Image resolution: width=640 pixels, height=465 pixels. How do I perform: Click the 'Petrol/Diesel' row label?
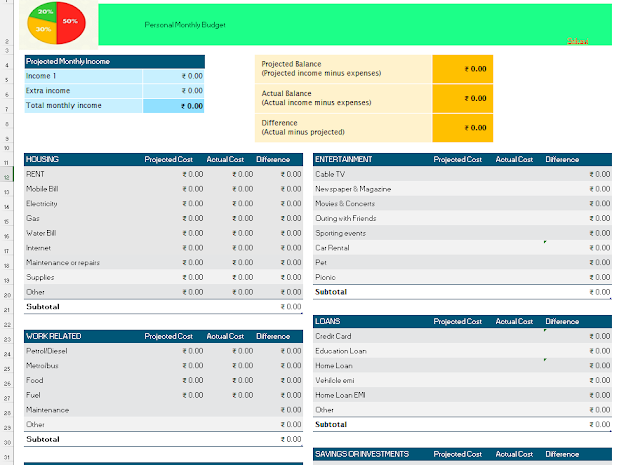47,351
